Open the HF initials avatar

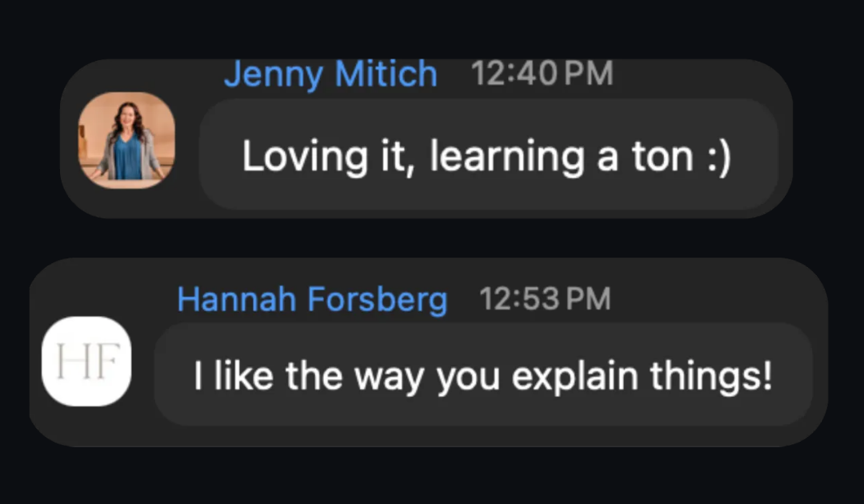coord(86,362)
